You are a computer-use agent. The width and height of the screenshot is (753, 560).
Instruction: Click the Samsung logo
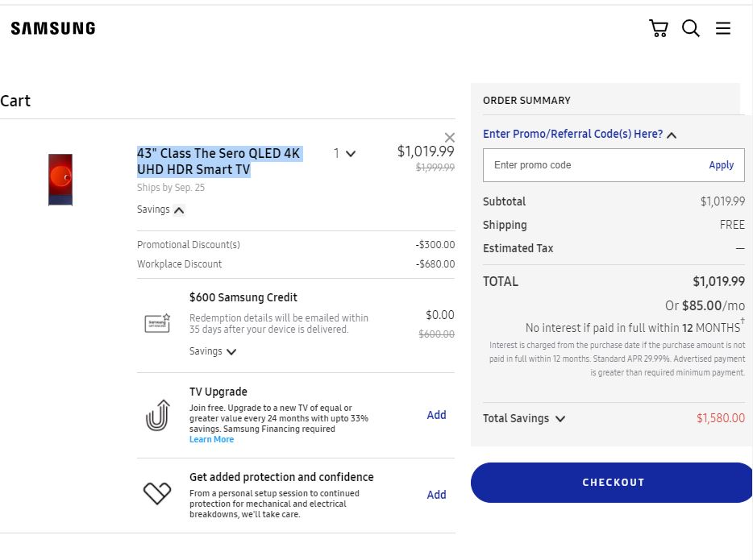tap(52, 27)
